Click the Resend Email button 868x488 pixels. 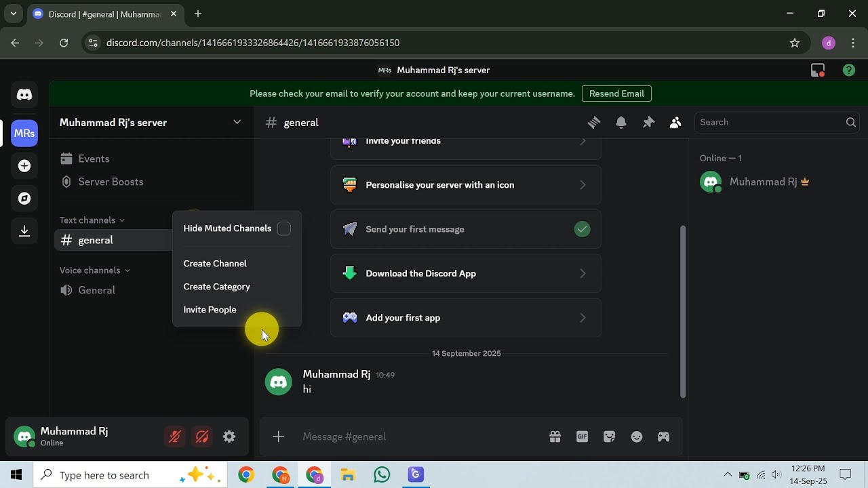616,94
